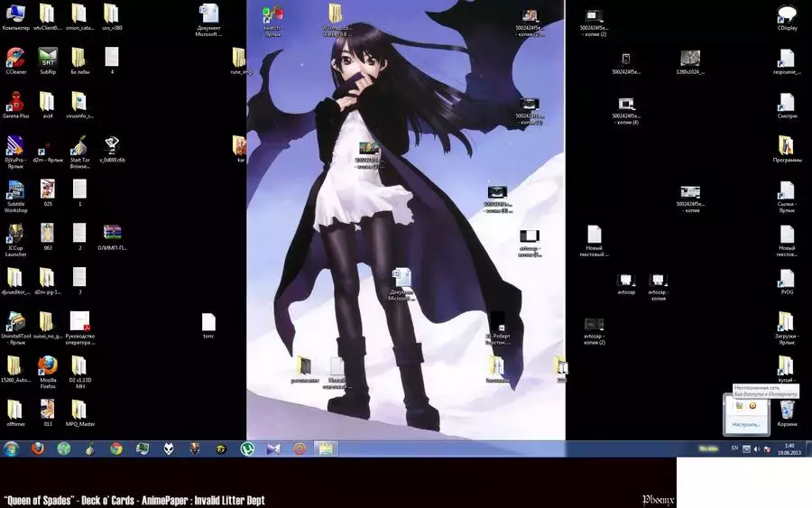Select the UninstallTool shortcut
812x508 pixels.
tap(15, 328)
